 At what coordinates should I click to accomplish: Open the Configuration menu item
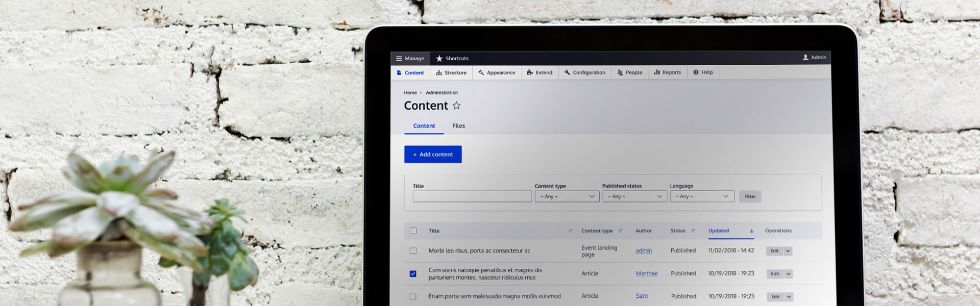[585, 73]
